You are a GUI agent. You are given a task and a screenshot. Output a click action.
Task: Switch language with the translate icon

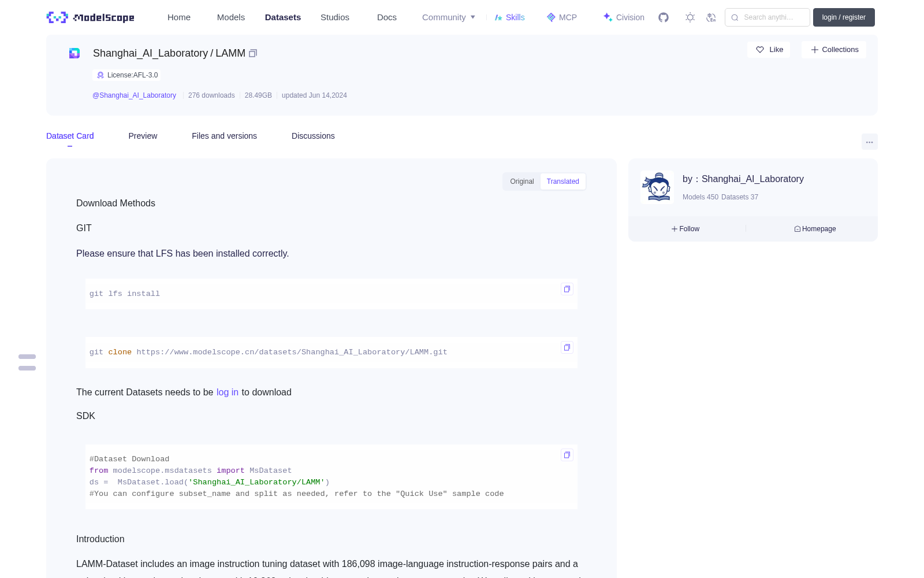point(711,17)
